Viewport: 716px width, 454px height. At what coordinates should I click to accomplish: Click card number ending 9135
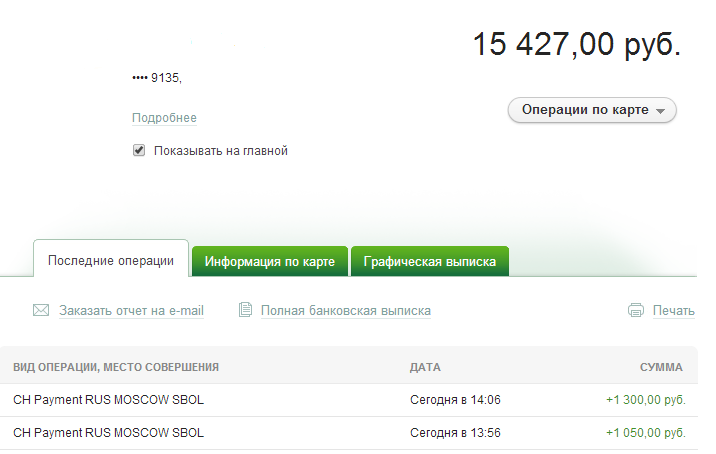157,78
